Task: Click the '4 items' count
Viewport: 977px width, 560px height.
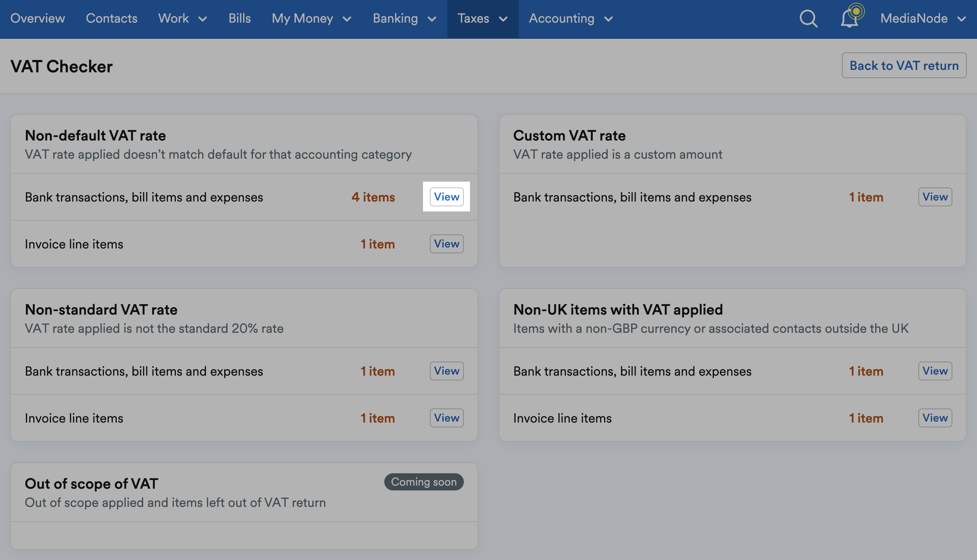Action: 373,197
